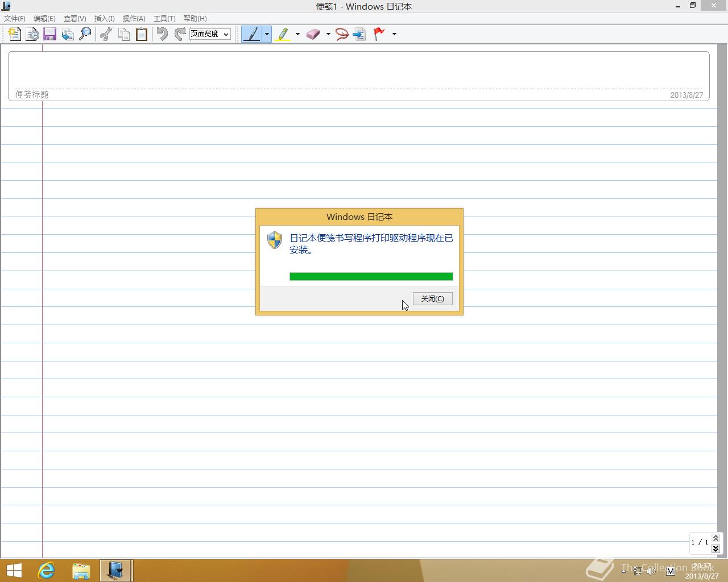This screenshot has height=582, width=728.
Task: Open the recent notes list icon
Action: coord(32,34)
